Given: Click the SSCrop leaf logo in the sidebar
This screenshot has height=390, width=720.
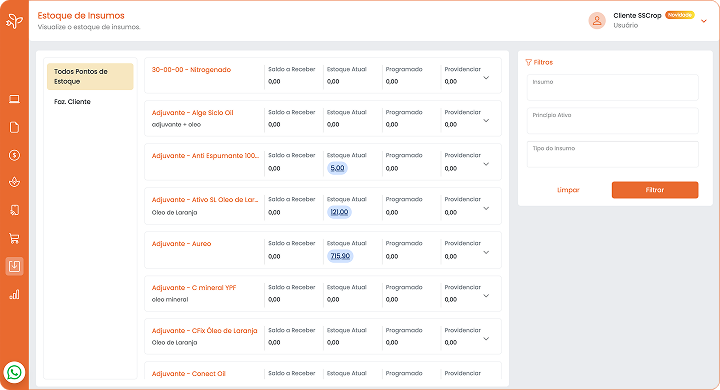Looking at the screenshot, I should tap(14, 21).
